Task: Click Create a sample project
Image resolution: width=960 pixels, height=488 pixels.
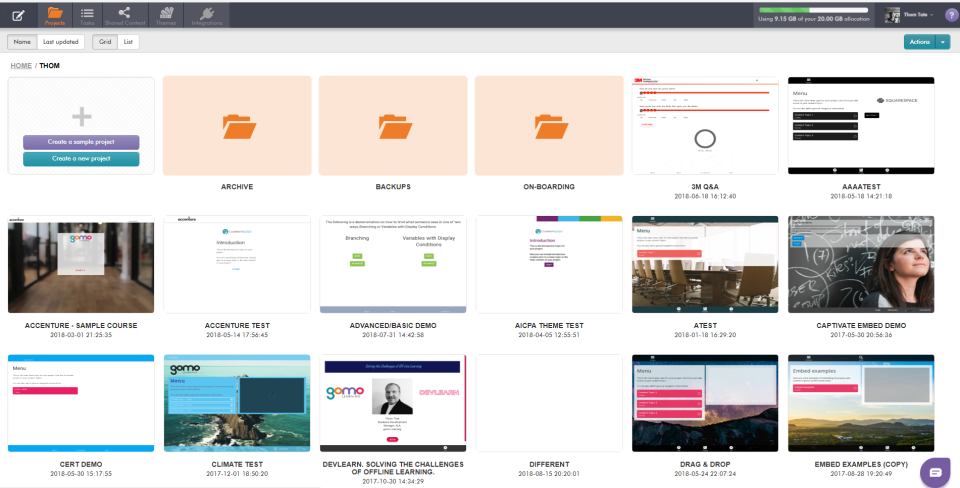Action: coord(81,142)
